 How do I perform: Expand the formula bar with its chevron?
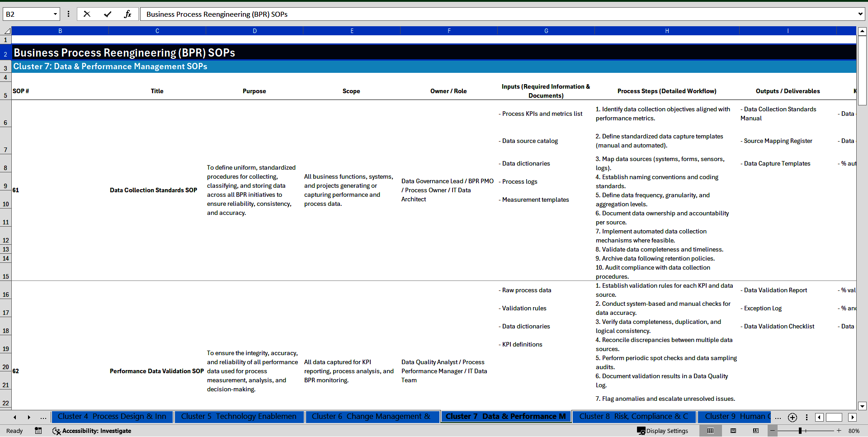pos(860,14)
